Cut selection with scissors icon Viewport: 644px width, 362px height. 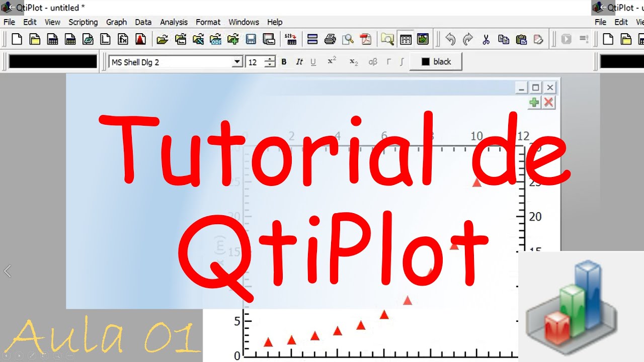tap(486, 39)
